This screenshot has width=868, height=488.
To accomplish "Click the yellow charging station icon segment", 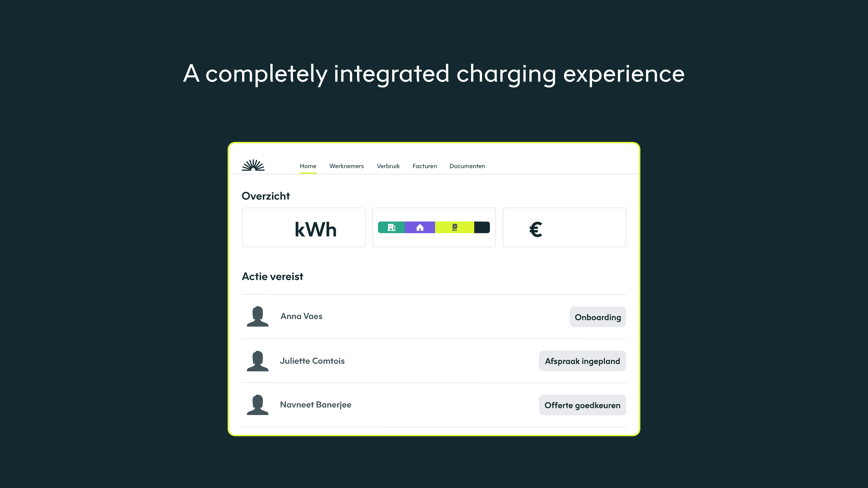I will [455, 228].
